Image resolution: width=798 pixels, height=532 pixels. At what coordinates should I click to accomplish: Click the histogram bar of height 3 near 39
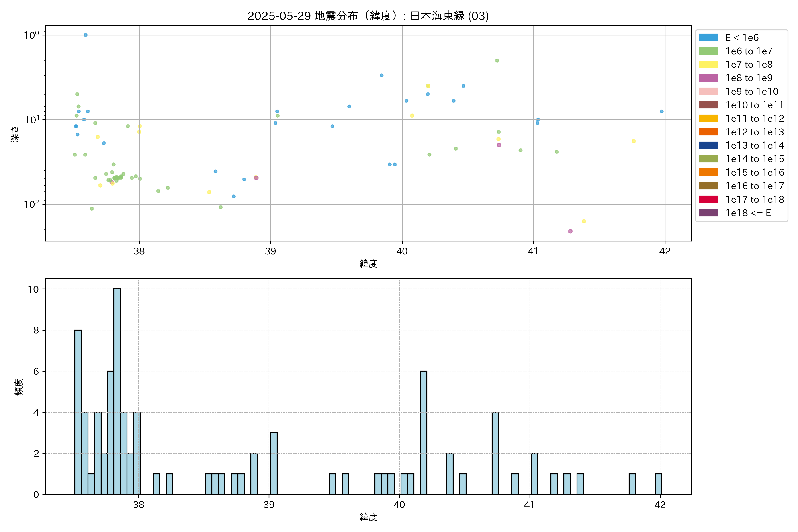coord(274,463)
